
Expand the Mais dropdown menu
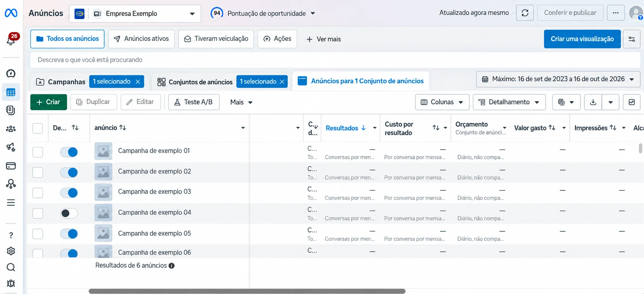click(x=241, y=102)
